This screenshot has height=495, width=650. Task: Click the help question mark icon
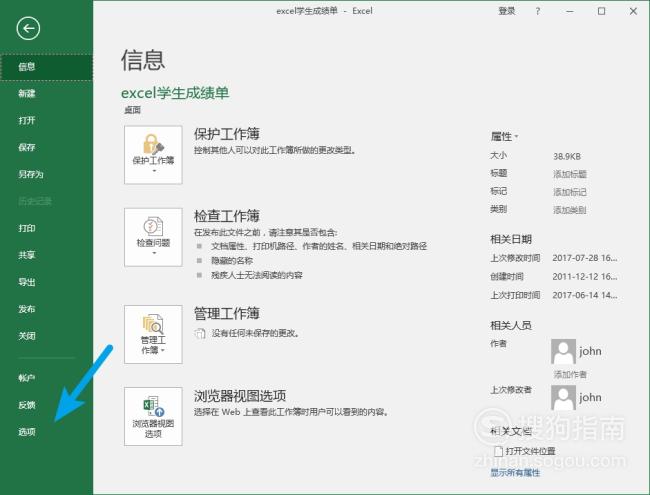538,11
